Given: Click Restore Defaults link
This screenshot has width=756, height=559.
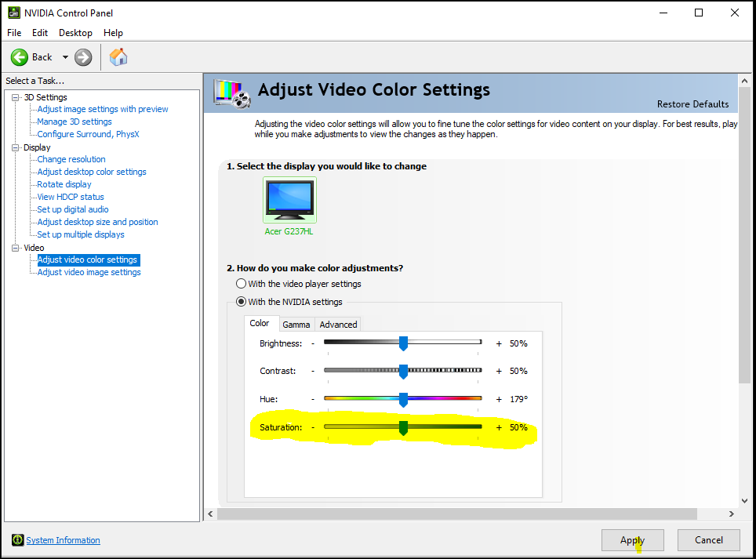Looking at the screenshot, I should tap(692, 104).
